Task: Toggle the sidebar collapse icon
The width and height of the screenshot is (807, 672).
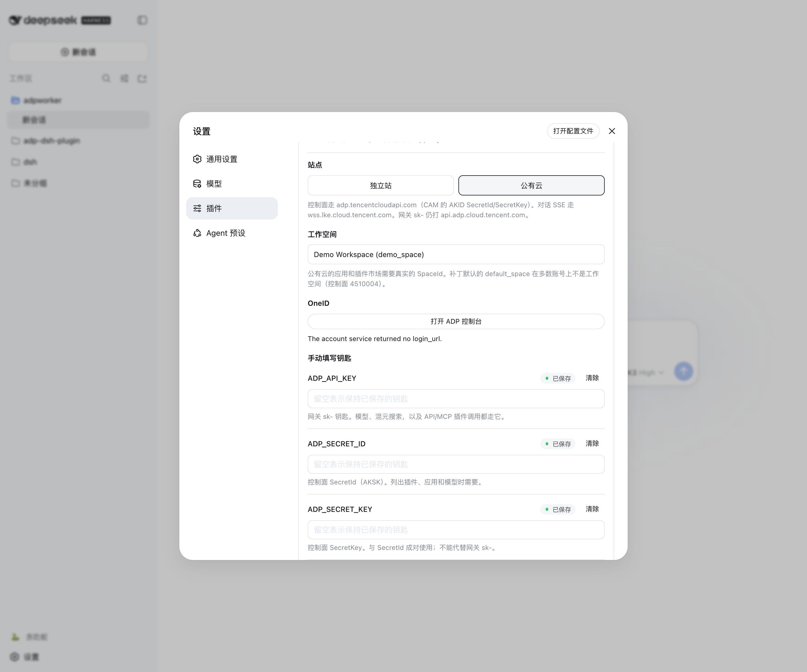Action: (142, 20)
